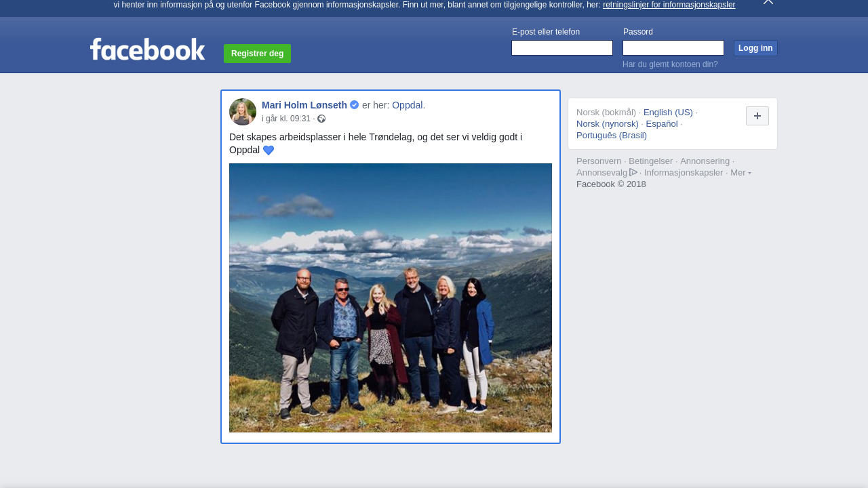Click the Registrer deg button
The height and width of the screenshot is (488, 868).
click(x=257, y=54)
